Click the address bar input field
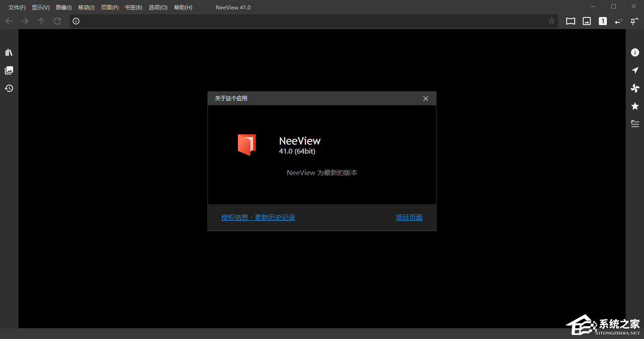This screenshot has width=644, height=339. point(313,21)
